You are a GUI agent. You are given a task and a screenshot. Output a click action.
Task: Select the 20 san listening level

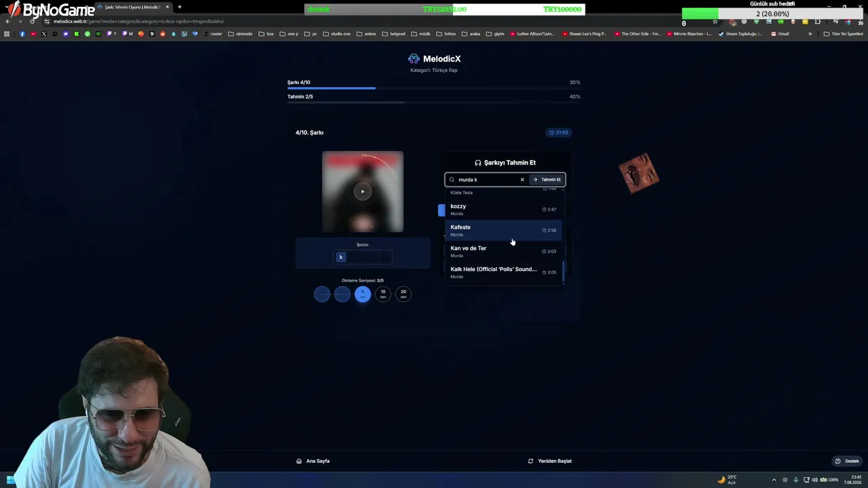(403, 293)
